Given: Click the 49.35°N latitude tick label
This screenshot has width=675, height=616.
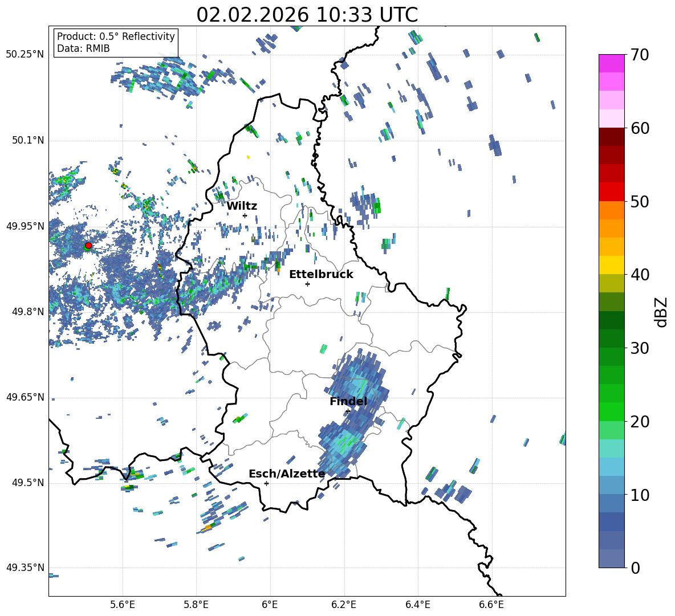Looking at the screenshot, I should click(x=25, y=568).
